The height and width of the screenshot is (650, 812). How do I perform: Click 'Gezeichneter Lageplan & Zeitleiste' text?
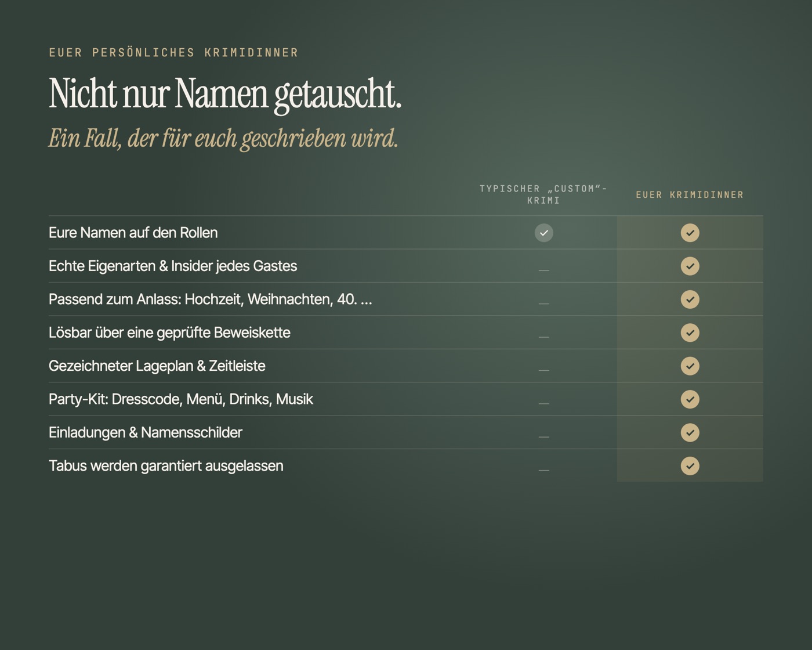(x=157, y=366)
